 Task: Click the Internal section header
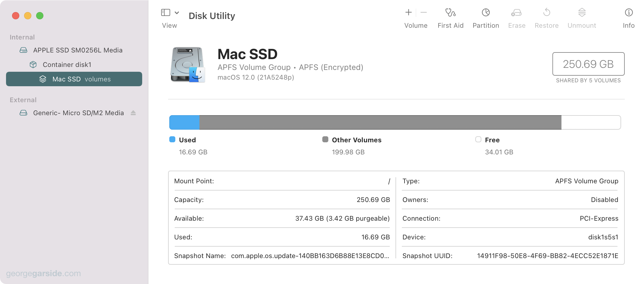(x=22, y=37)
